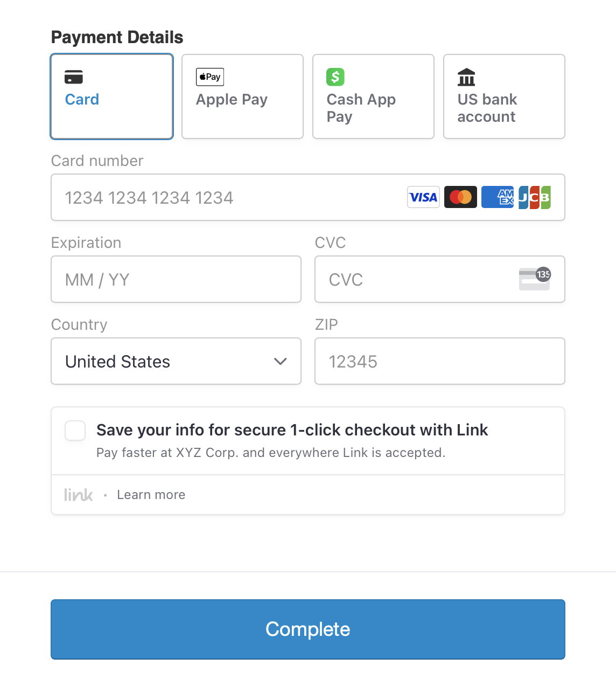The image size is (616, 679).
Task: Select the US bank account tab
Action: click(x=505, y=96)
